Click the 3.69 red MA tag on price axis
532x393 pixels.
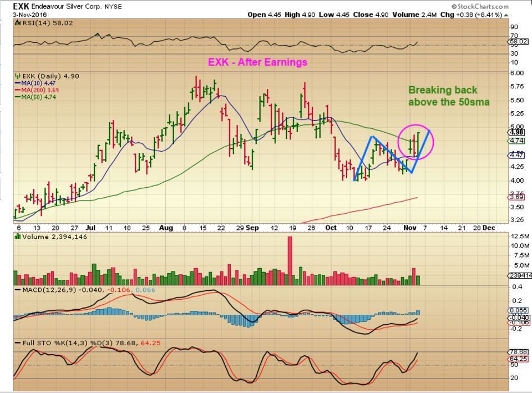pos(517,197)
